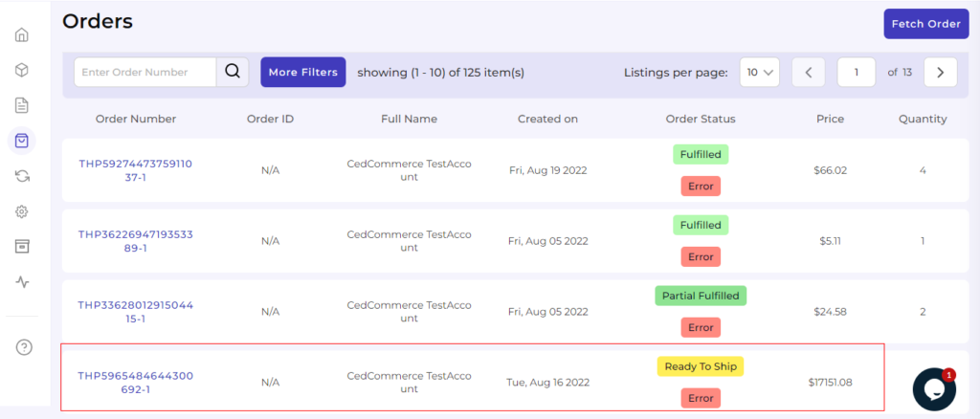
Task: Open Settings gear icon in sidebar
Action: [x=21, y=211]
